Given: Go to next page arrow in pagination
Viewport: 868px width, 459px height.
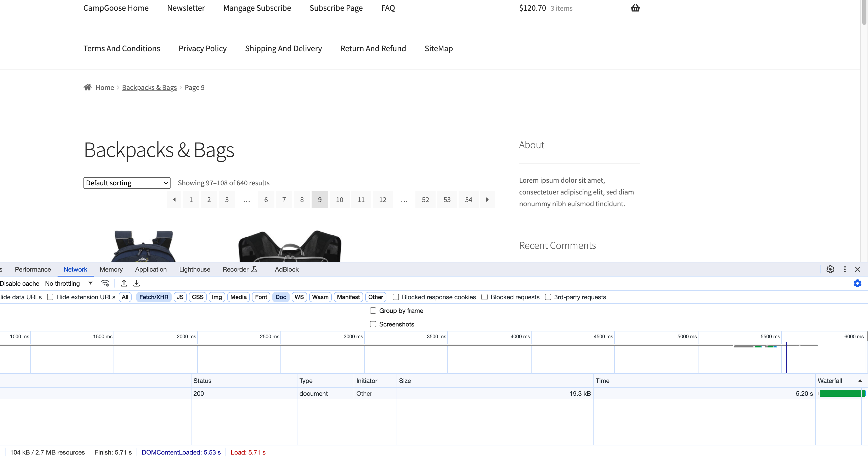Looking at the screenshot, I should [x=487, y=200].
